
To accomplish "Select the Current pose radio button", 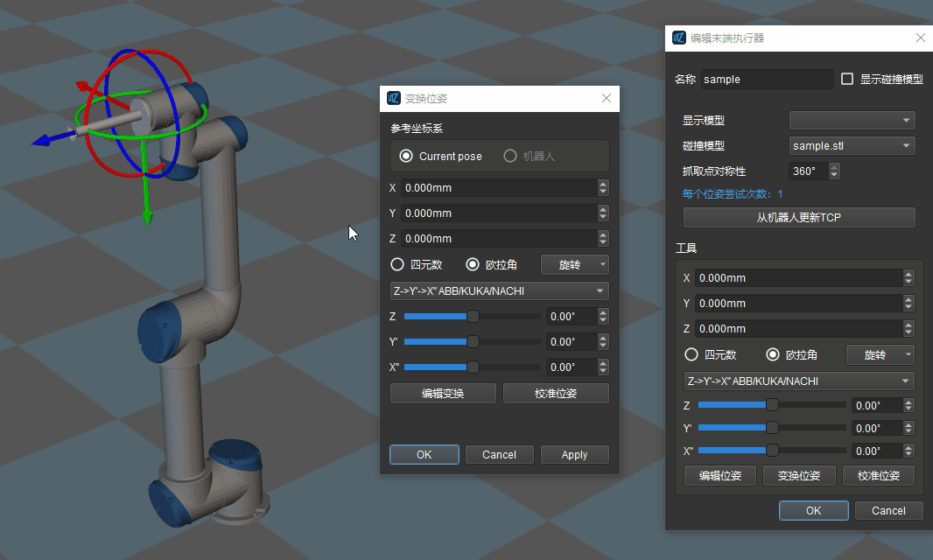I will [406, 156].
